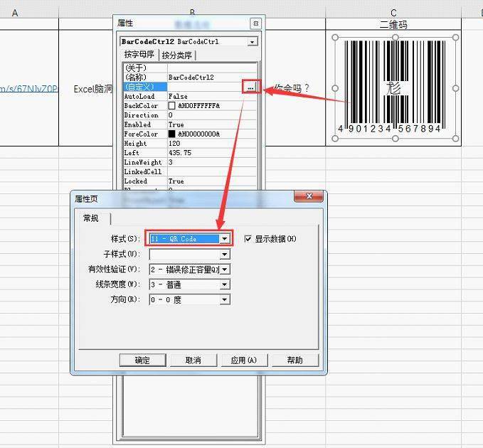Image resolution: width=483 pixels, height=448 pixels.
Task: Click the ellipsis button in the custom property row
Action: point(250,87)
